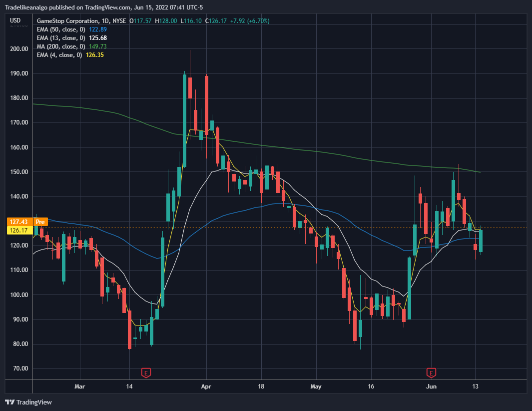
Task: Click the 70.00 price axis label
Action: click(20, 368)
